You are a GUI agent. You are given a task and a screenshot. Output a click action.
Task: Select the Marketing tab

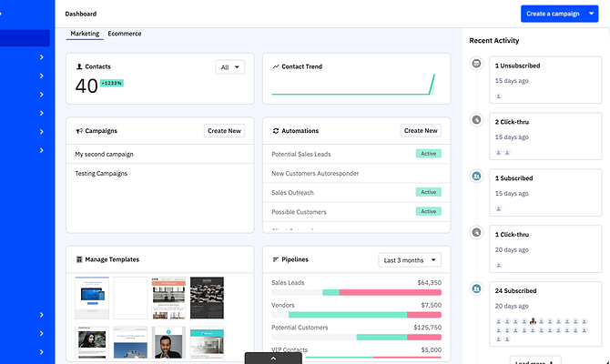85,34
